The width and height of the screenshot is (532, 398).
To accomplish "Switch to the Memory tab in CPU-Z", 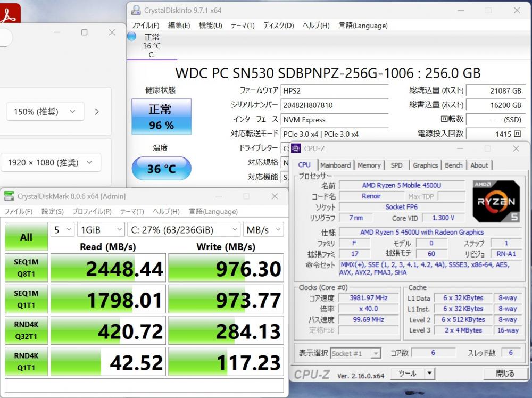I will (369, 165).
